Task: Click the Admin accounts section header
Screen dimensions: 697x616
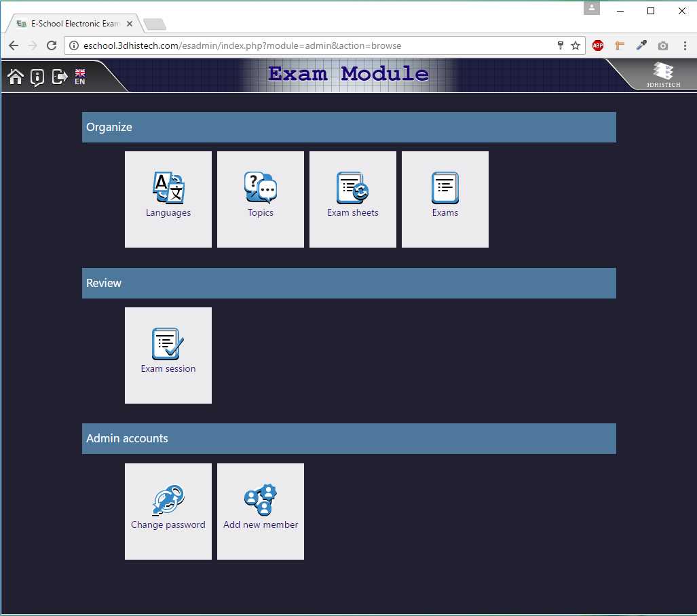Action: tap(349, 438)
